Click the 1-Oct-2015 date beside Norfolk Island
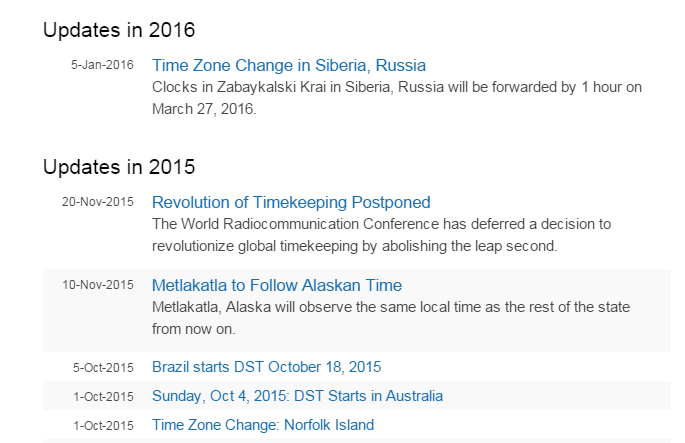Image resolution: width=685 pixels, height=443 pixels. [x=102, y=425]
